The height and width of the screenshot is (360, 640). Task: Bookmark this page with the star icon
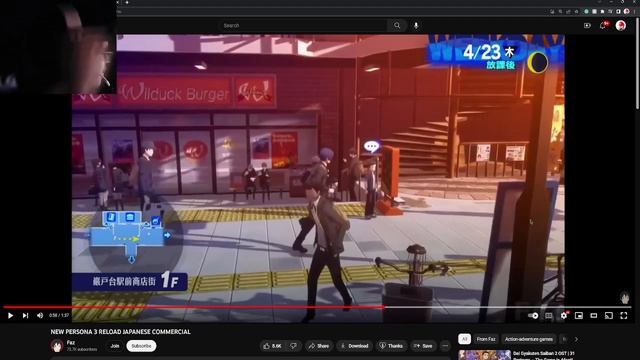tap(576, 11)
